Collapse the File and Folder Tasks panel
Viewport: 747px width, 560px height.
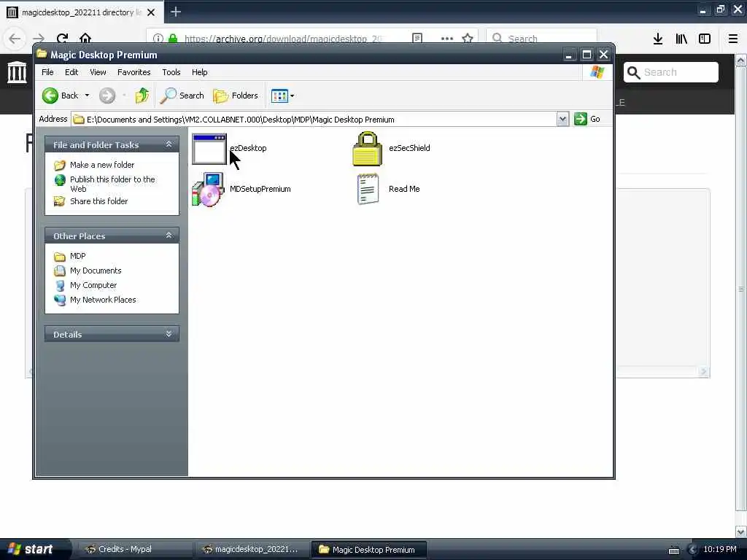point(169,144)
